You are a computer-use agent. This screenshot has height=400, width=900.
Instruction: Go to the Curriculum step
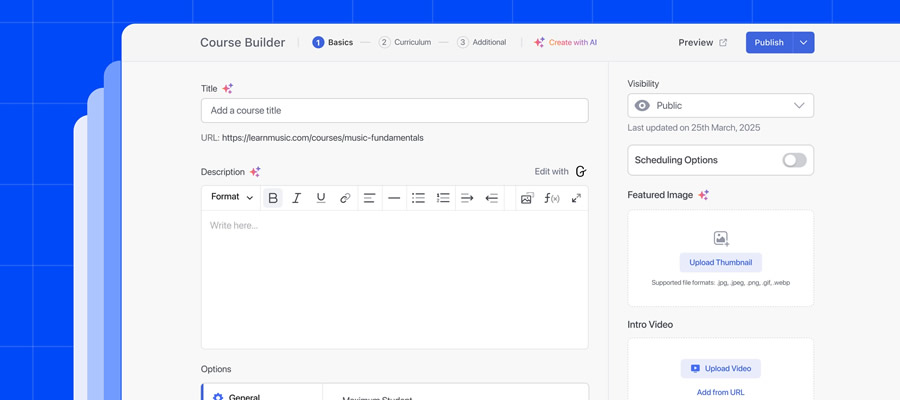click(405, 42)
